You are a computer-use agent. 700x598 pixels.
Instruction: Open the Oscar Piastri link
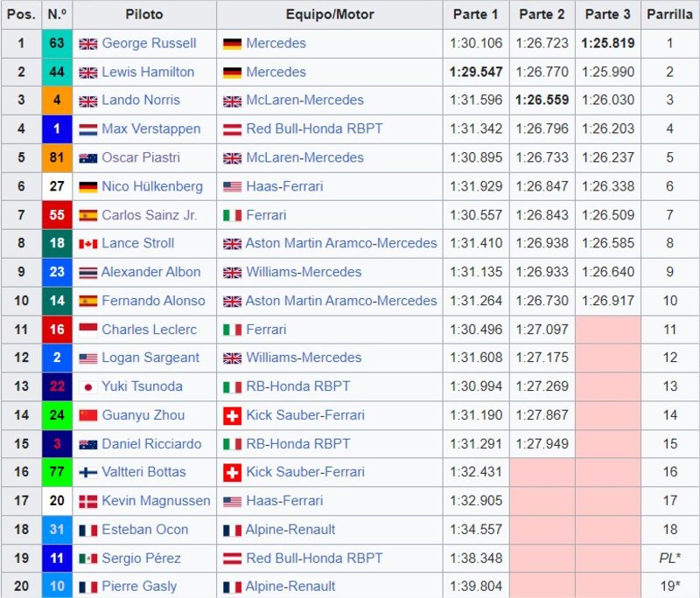click(141, 157)
